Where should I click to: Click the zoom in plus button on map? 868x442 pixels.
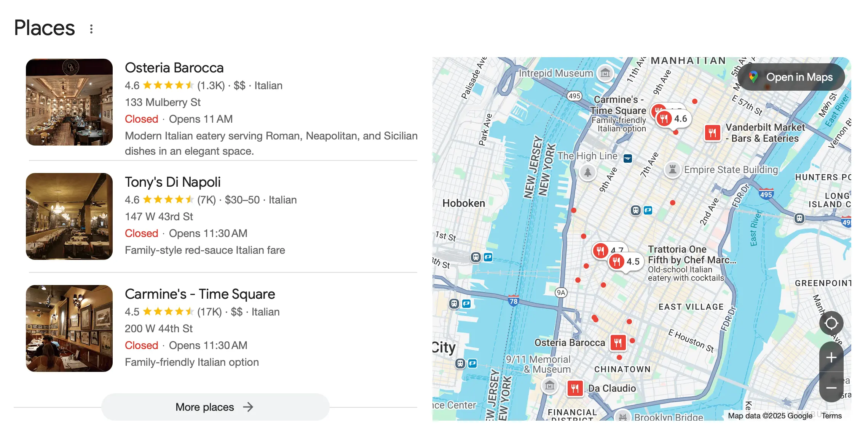pos(831,357)
